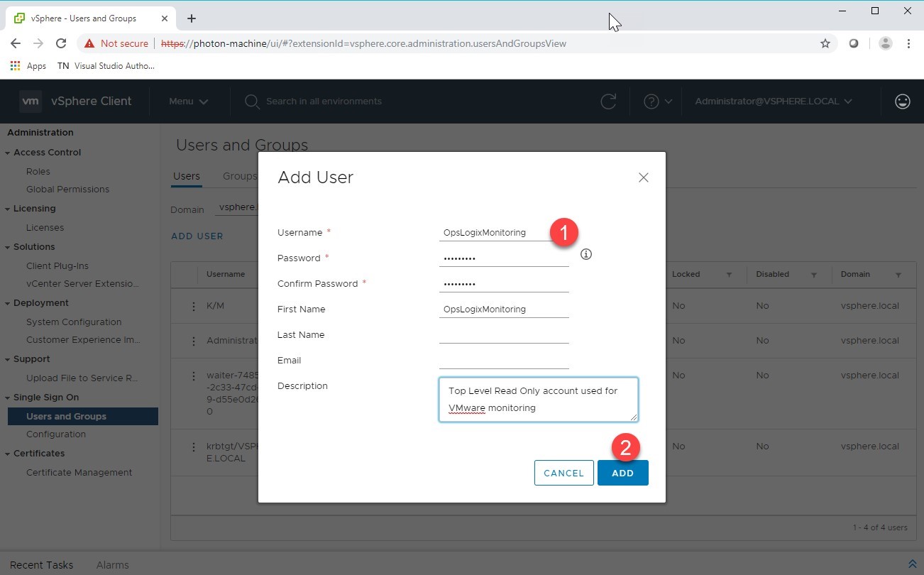
Task: Click the ADD button to create the user
Action: pyautogui.click(x=622, y=472)
